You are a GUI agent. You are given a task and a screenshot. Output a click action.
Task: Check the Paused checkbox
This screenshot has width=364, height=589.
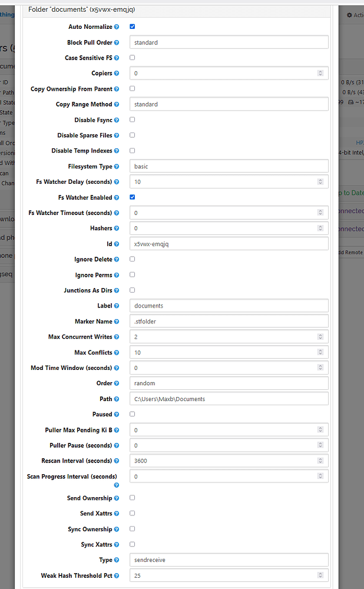click(x=132, y=413)
